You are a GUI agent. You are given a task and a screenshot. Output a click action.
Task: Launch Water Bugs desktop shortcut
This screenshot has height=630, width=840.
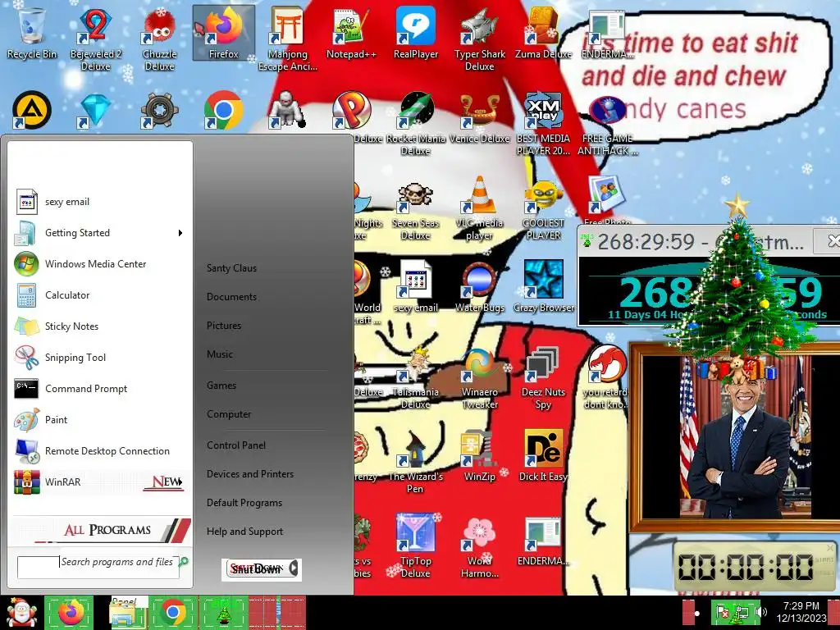(x=479, y=286)
